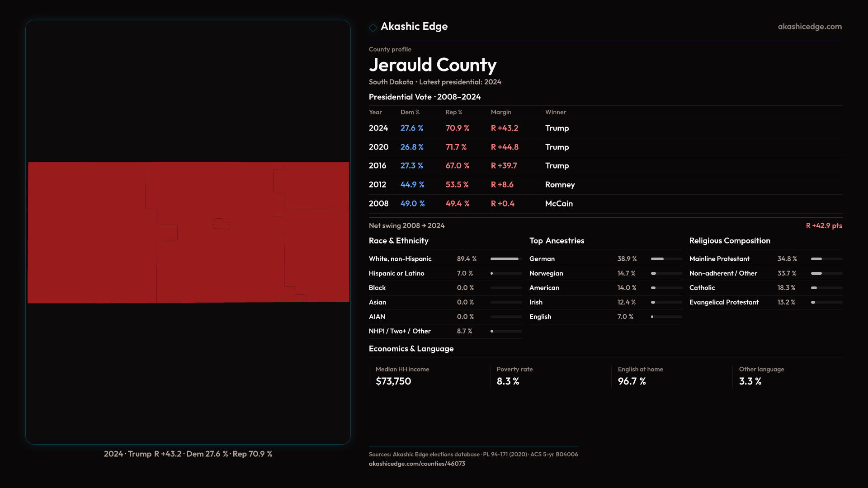Image resolution: width=868 pixels, height=488 pixels.
Task: Click the Net swing R +42.9 pts value
Action: pos(823,225)
